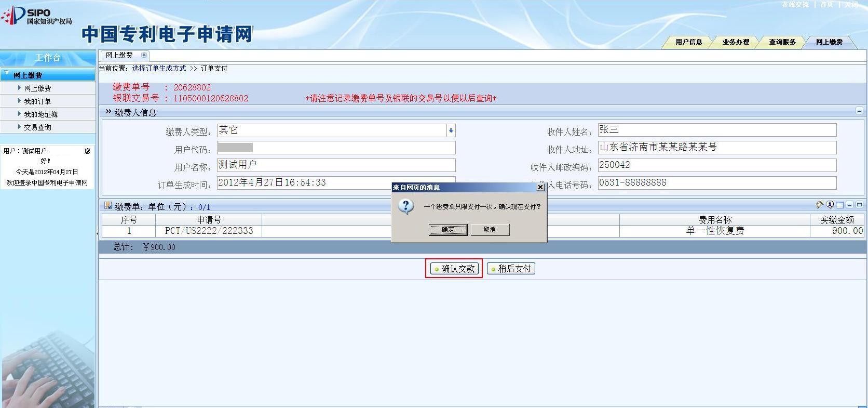Image resolution: width=868 pixels, height=408 pixels.
Task: Switch to the 查询服务 tab
Action: point(782,42)
